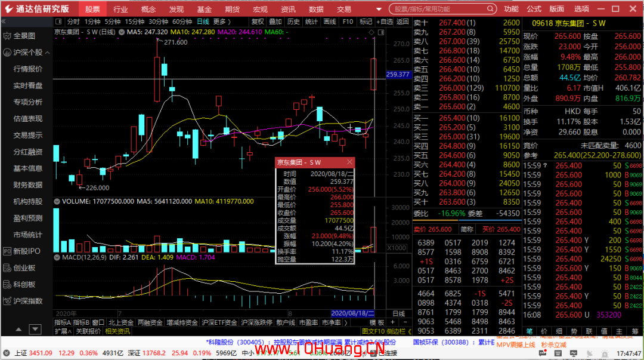Close the 京东集团 data tooltip popup
The width and height of the screenshot is (644, 360).
[349, 162]
